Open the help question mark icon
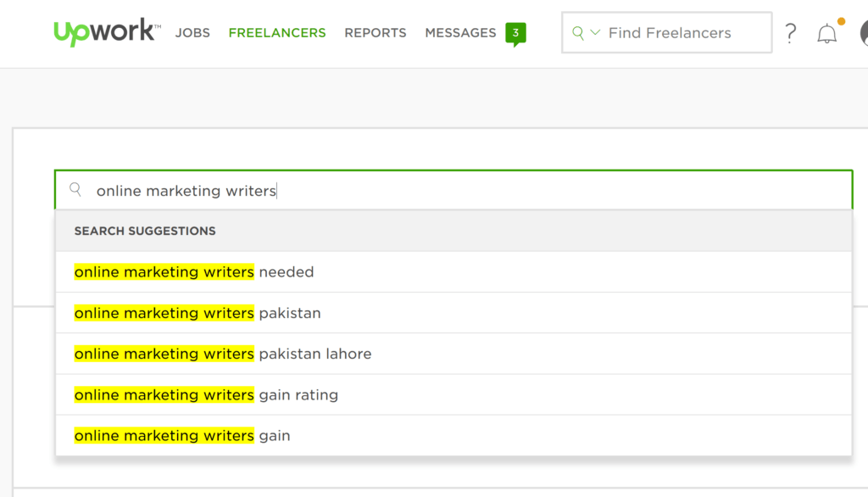 point(791,33)
